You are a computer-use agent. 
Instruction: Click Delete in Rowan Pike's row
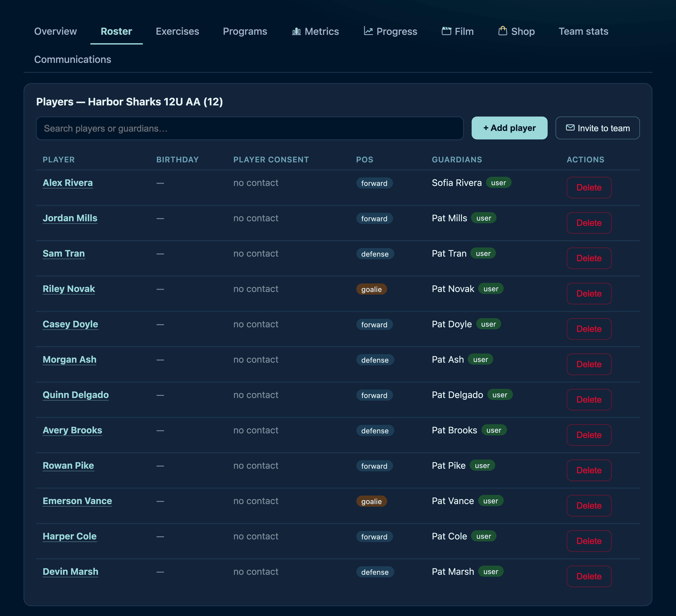(589, 470)
